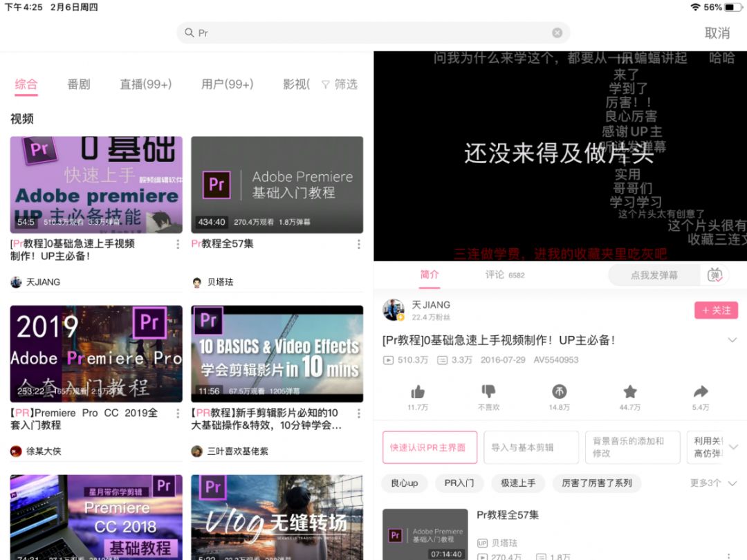This screenshot has width=747, height=560.
Task: Tap the 不喜欢 thumbs-down icon
Action: [488, 392]
